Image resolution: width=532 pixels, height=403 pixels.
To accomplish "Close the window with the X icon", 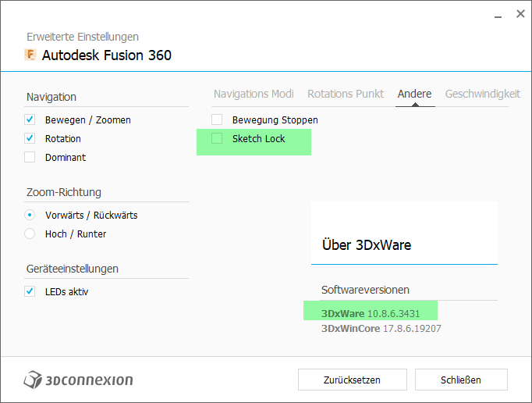I will 520,14.
